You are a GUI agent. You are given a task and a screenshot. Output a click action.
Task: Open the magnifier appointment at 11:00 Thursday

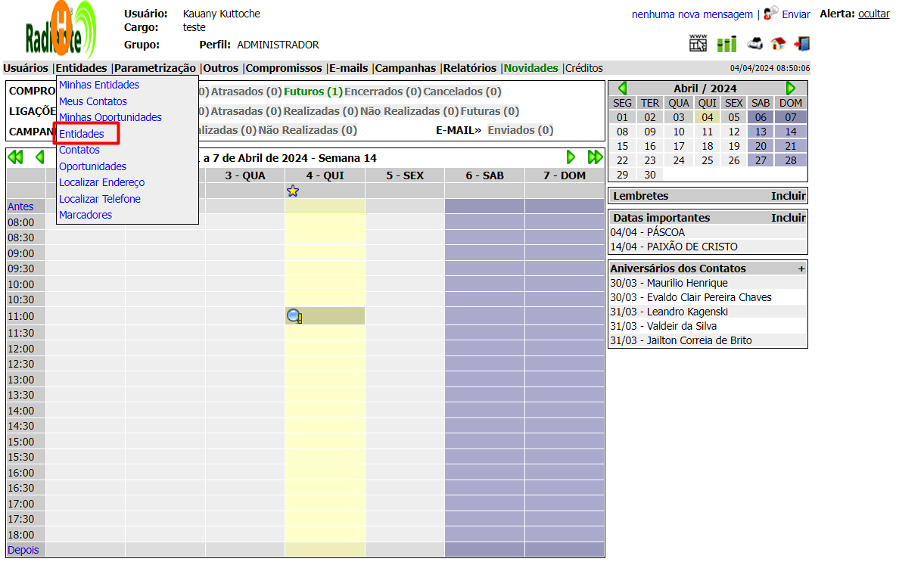click(294, 316)
